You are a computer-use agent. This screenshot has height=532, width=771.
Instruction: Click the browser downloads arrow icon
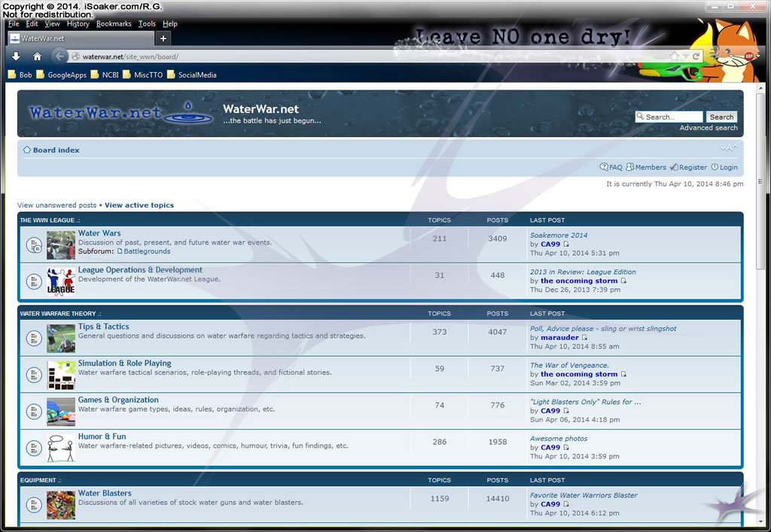pyautogui.click(x=16, y=56)
